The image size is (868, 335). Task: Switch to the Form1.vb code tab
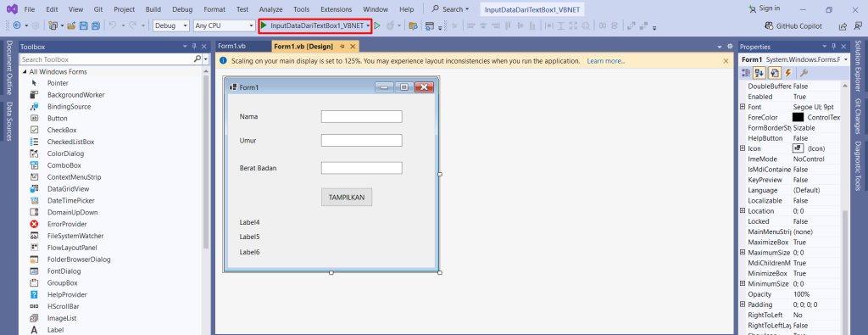point(232,47)
